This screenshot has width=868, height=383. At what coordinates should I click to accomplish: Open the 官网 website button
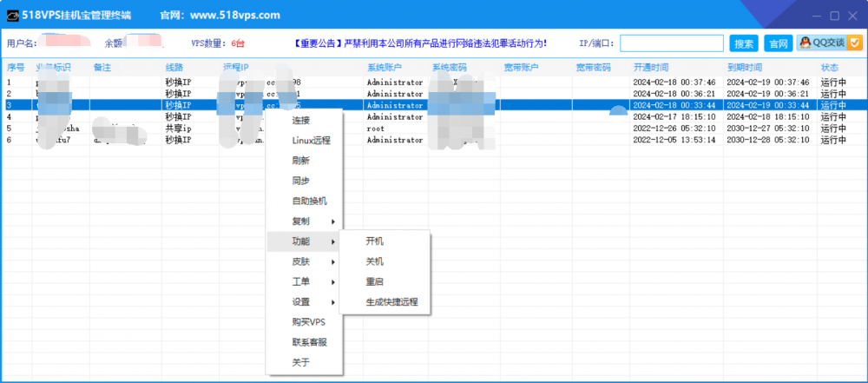(779, 43)
